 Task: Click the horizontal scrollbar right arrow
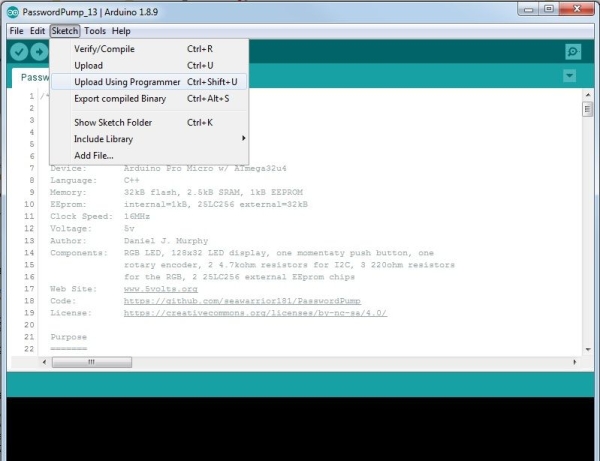pyautogui.click(x=574, y=362)
